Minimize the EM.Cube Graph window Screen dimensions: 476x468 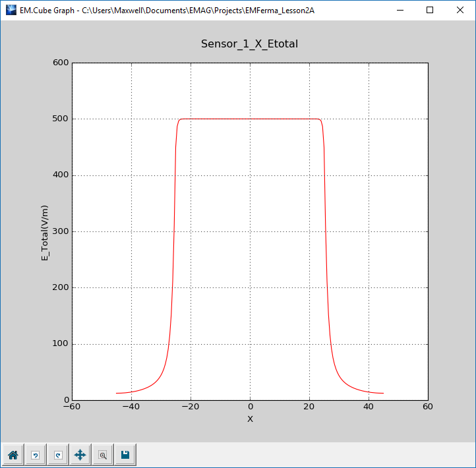pyautogui.click(x=400, y=11)
